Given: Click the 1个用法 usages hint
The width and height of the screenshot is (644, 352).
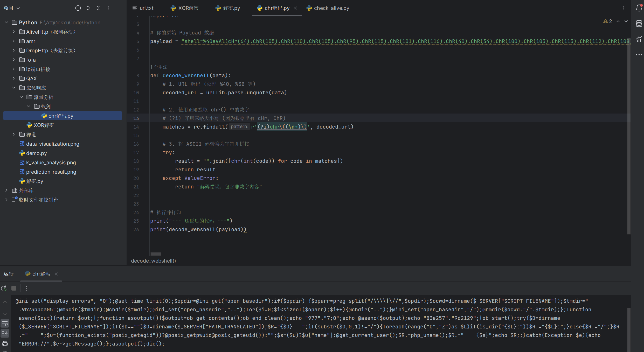Looking at the screenshot, I should pos(159,67).
